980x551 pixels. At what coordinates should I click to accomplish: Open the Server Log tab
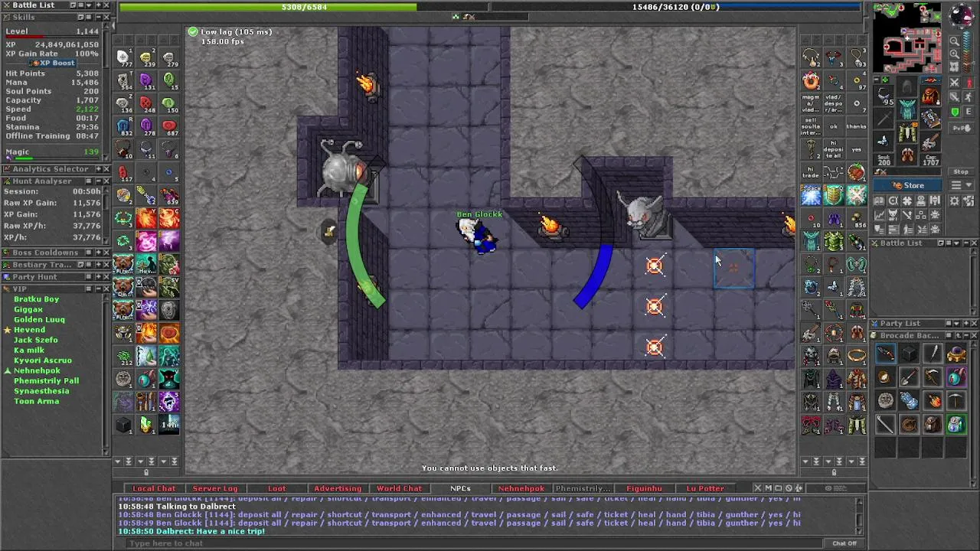click(215, 488)
